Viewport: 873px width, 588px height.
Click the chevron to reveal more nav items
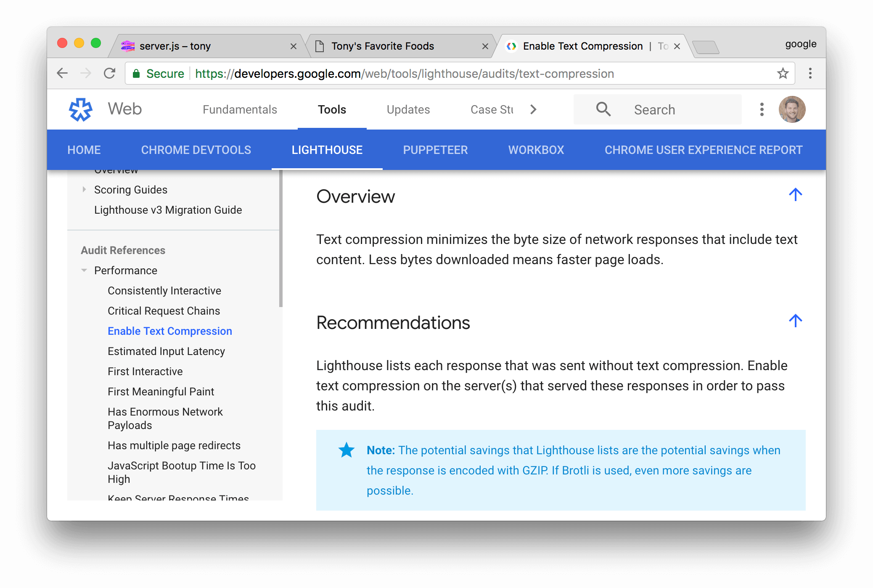pos(533,109)
